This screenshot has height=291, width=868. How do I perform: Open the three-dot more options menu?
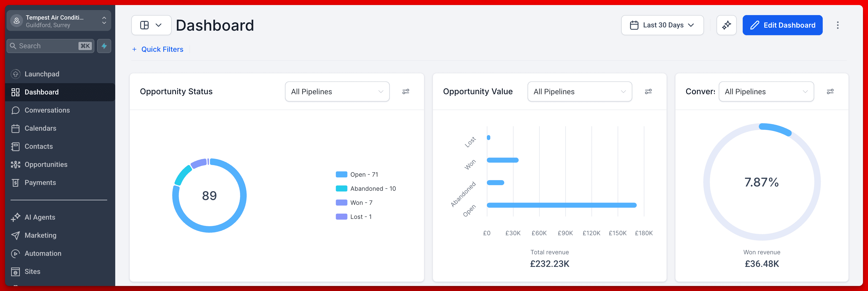pos(837,25)
